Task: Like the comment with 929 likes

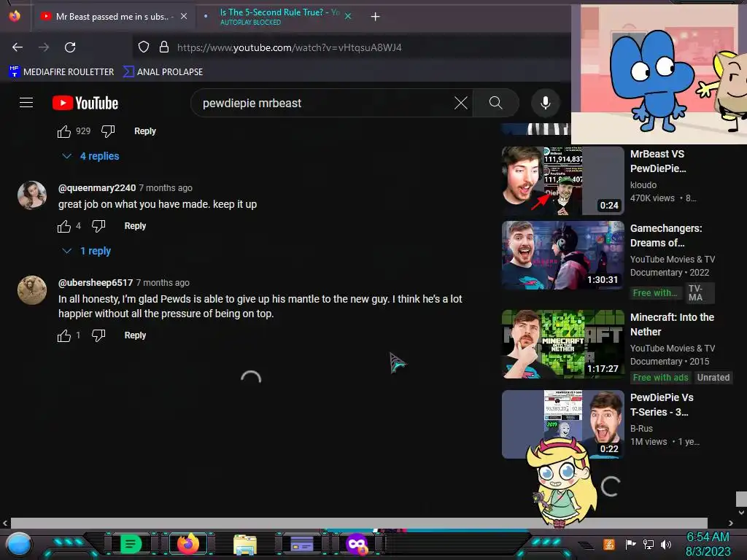Action: coord(64,131)
